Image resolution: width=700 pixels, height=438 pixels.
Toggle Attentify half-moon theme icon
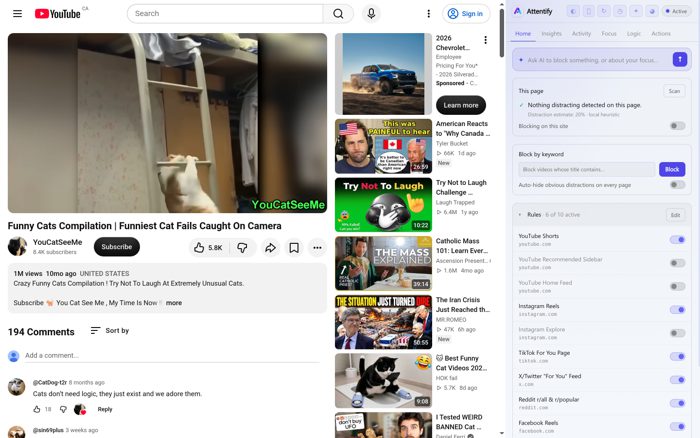[573, 11]
